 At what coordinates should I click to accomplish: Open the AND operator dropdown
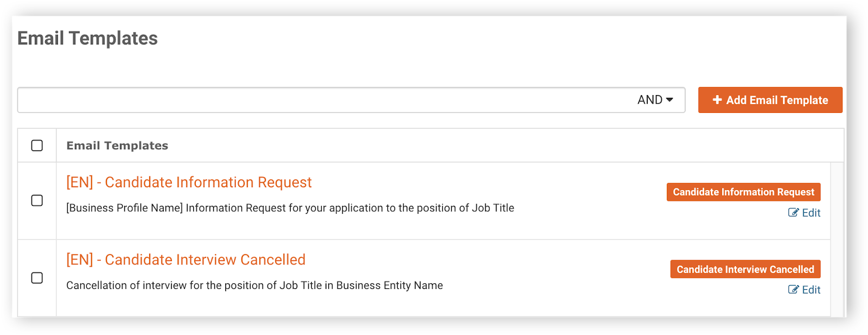(655, 100)
